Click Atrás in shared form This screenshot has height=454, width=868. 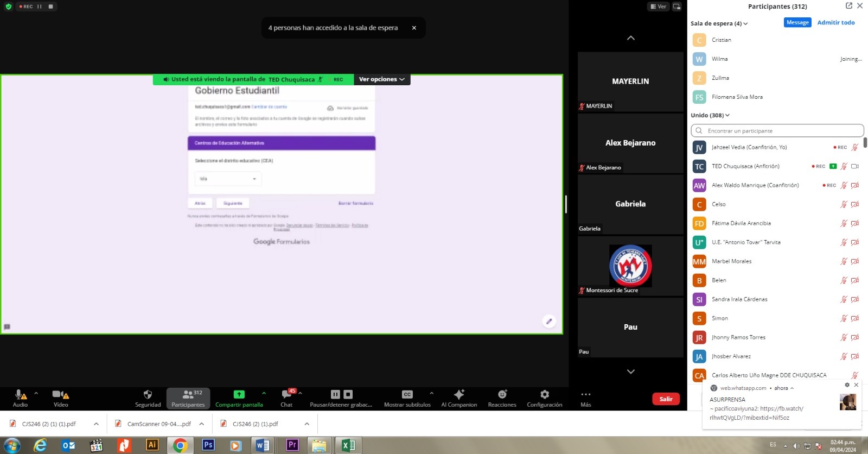coord(200,203)
